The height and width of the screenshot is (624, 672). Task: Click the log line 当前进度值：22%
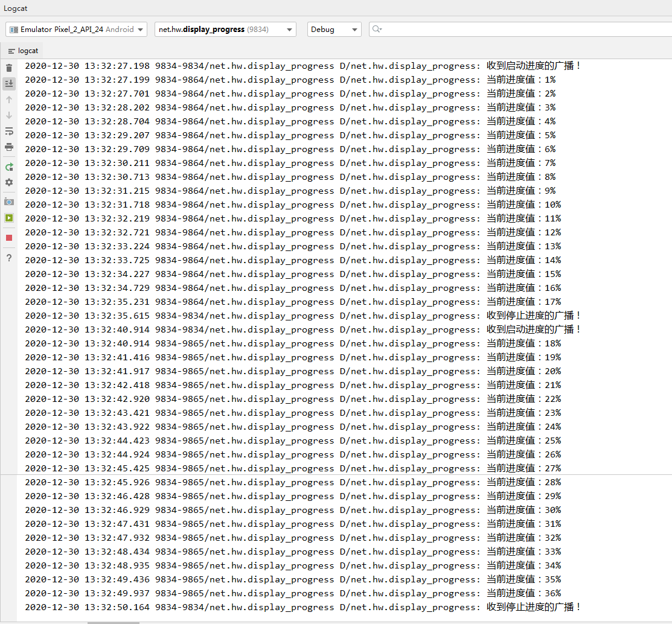(x=293, y=399)
